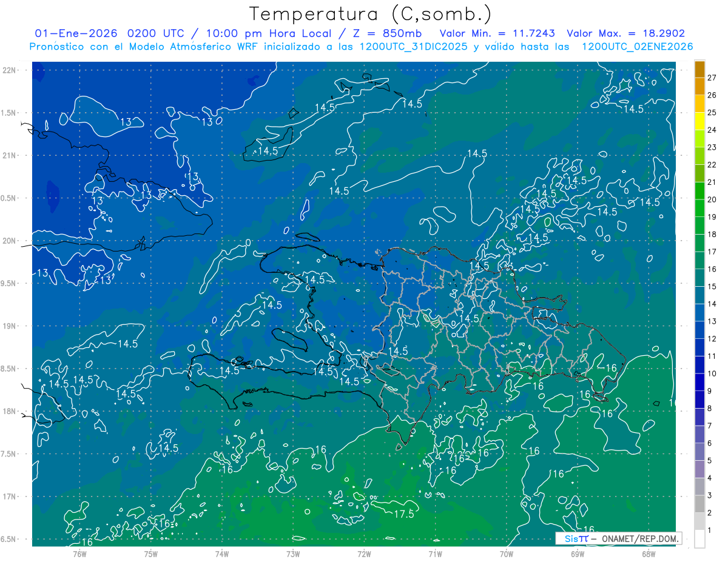
Task: Click the "22N" latitude axis label
Action: tap(10, 70)
